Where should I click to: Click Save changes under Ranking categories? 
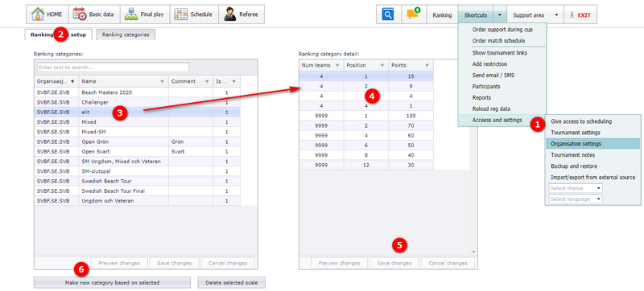(x=174, y=263)
